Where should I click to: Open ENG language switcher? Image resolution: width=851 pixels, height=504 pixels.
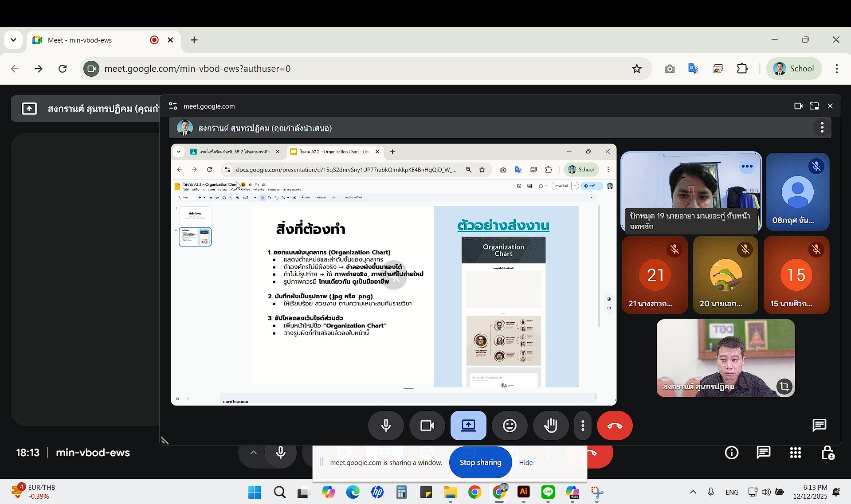[x=732, y=492]
